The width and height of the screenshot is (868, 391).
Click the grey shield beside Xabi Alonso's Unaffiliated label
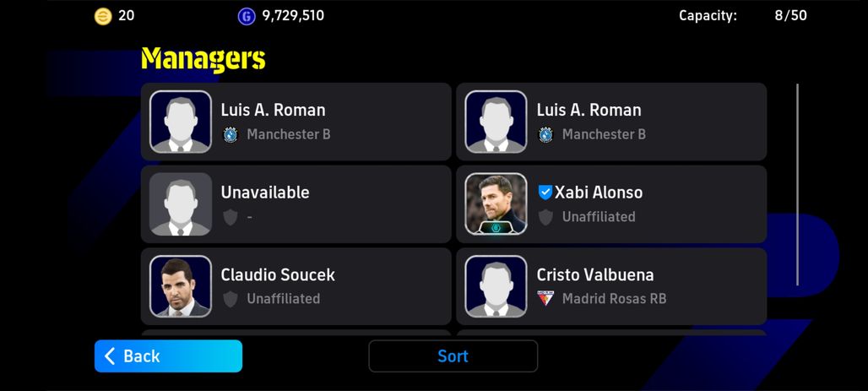point(545,217)
